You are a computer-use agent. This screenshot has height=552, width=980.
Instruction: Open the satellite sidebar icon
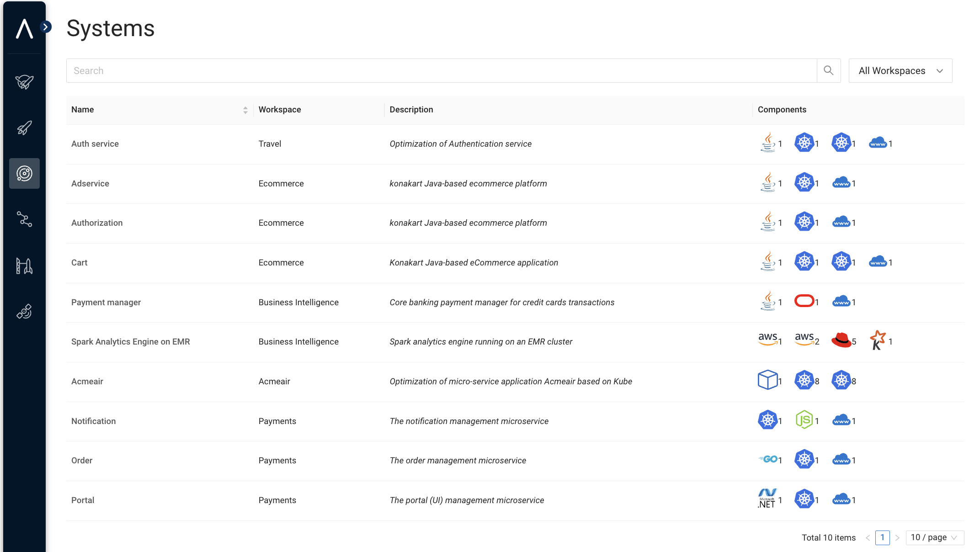click(24, 312)
